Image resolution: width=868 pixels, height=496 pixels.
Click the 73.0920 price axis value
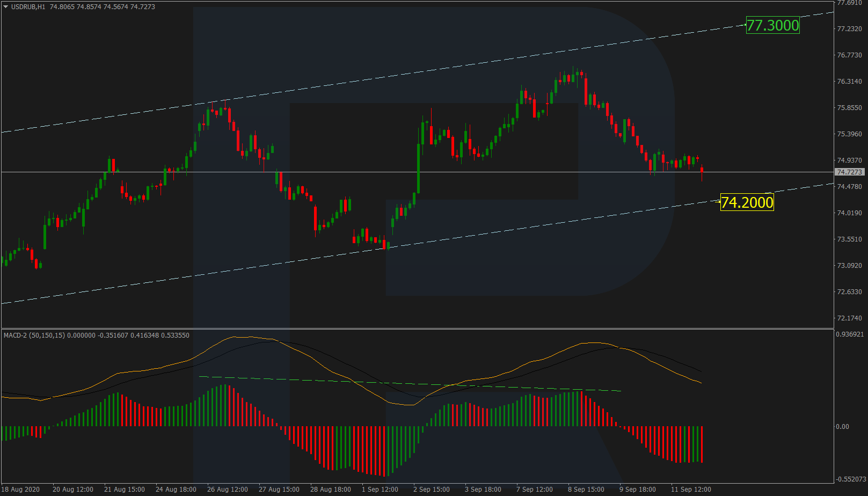click(850, 266)
